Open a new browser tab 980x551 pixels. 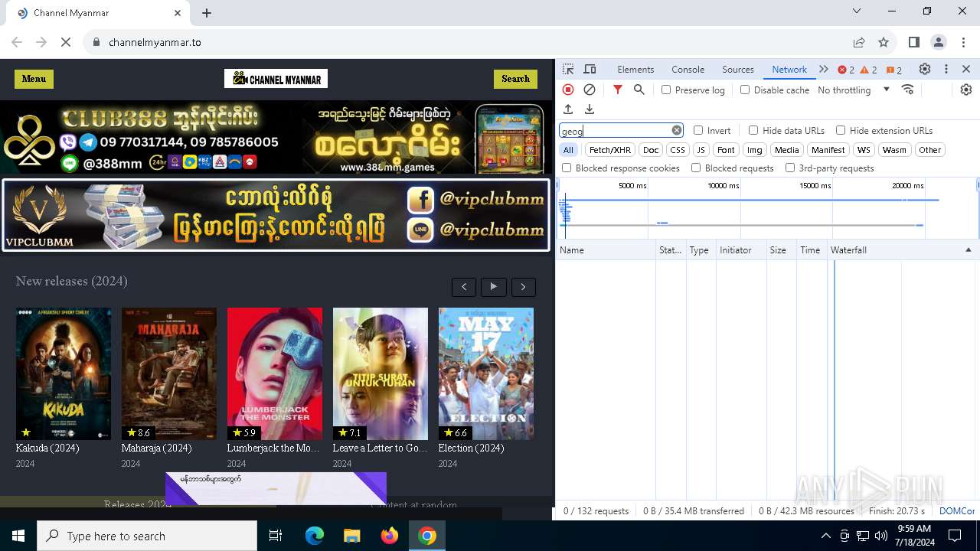[x=207, y=13]
